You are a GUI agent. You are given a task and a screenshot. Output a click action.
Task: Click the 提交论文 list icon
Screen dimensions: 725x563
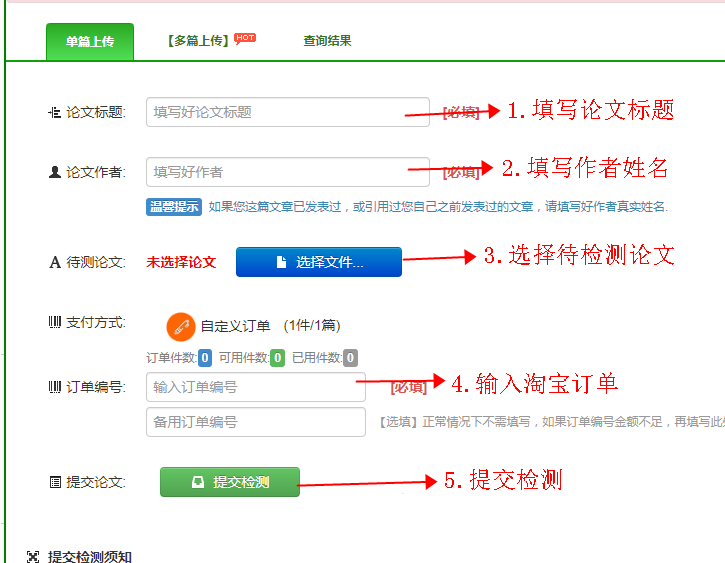pyautogui.click(x=55, y=483)
